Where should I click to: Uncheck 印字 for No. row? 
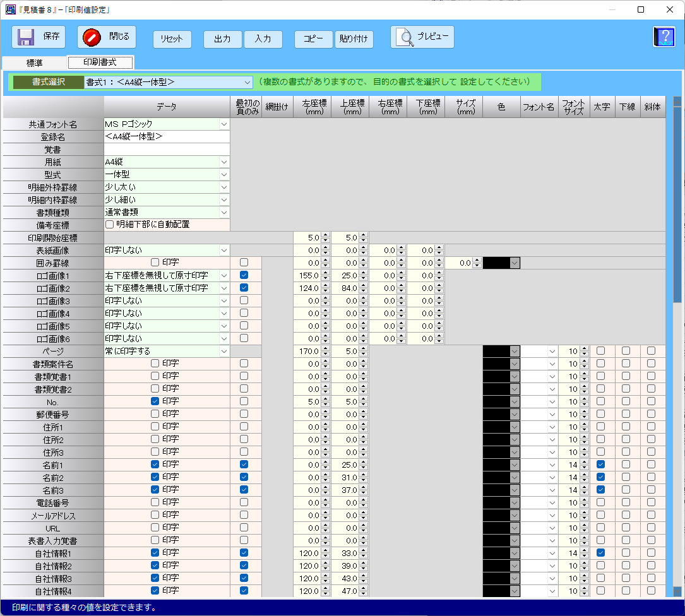coord(155,401)
